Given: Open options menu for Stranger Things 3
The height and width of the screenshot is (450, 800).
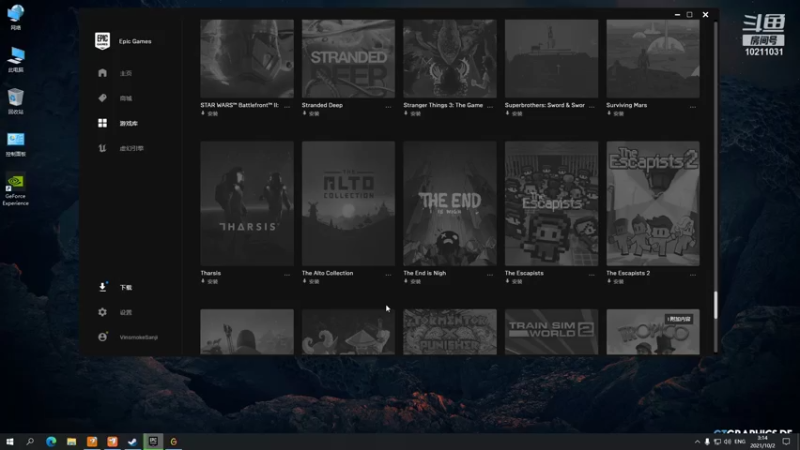Looking at the screenshot, I should 490,107.
